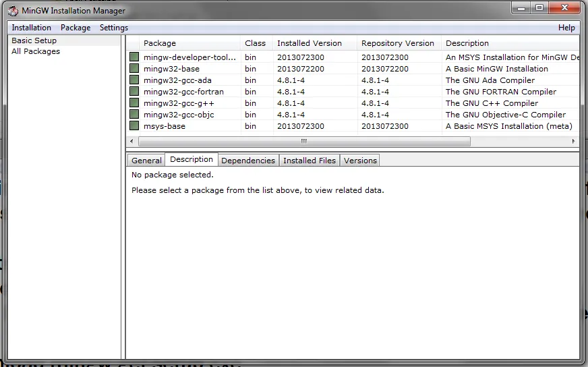Click the horizontal scrollbar left arrow
Screen dimensions: 588x367
131,141
